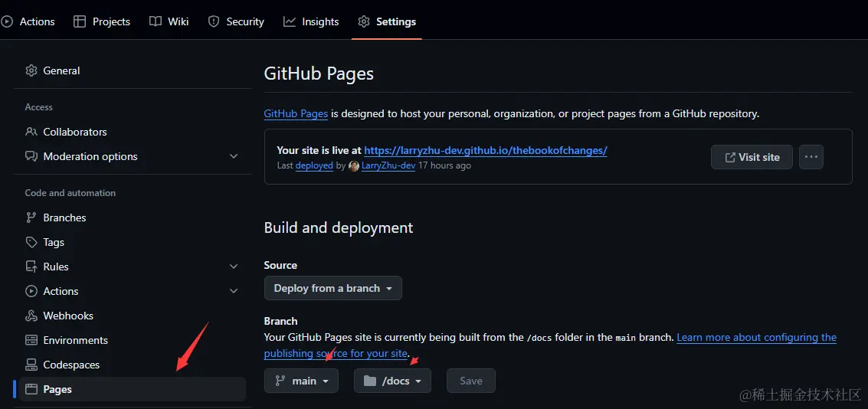The width and height of the screenshot is (868, 409).
Task: Switch to the Projects tab
Action: [x=102, y=21]
